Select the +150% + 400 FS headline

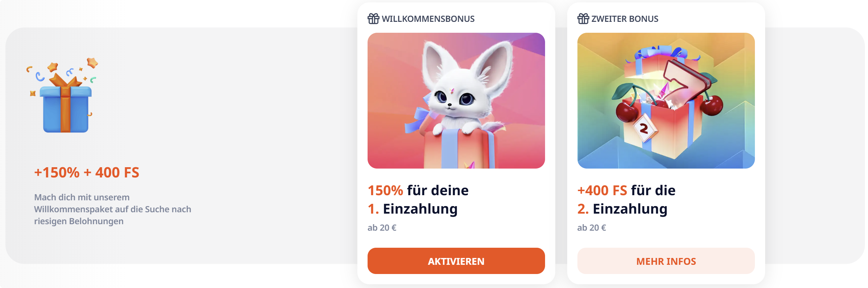pos(87,173)
